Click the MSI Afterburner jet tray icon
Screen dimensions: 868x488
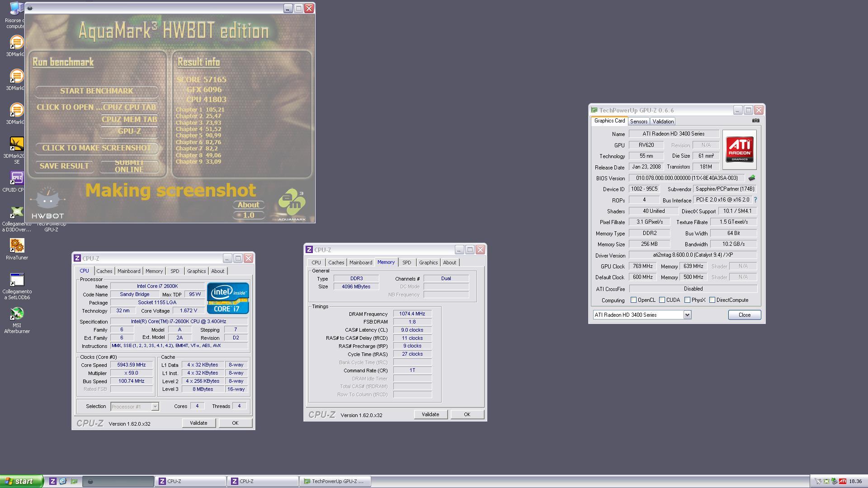(818, 481)
